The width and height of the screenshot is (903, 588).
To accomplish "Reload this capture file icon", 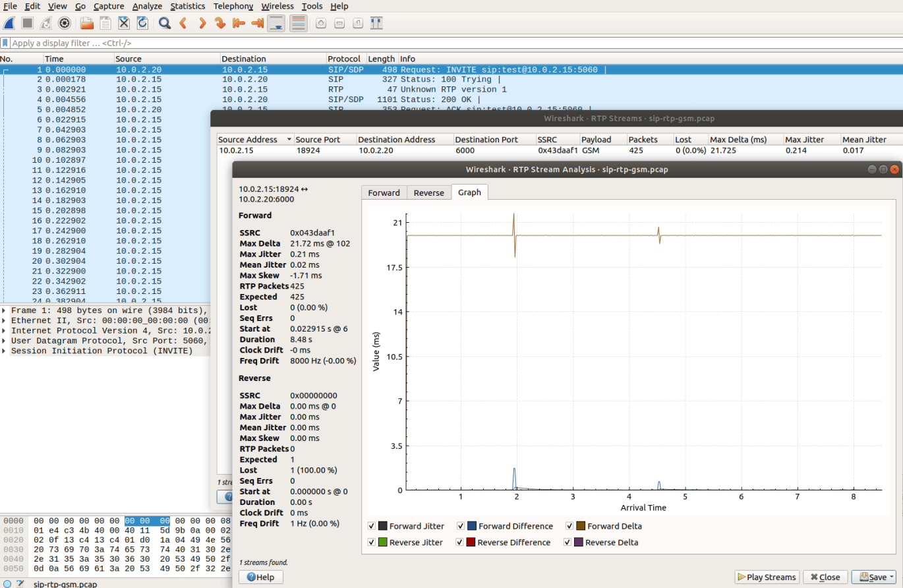I will coord(142,24).
